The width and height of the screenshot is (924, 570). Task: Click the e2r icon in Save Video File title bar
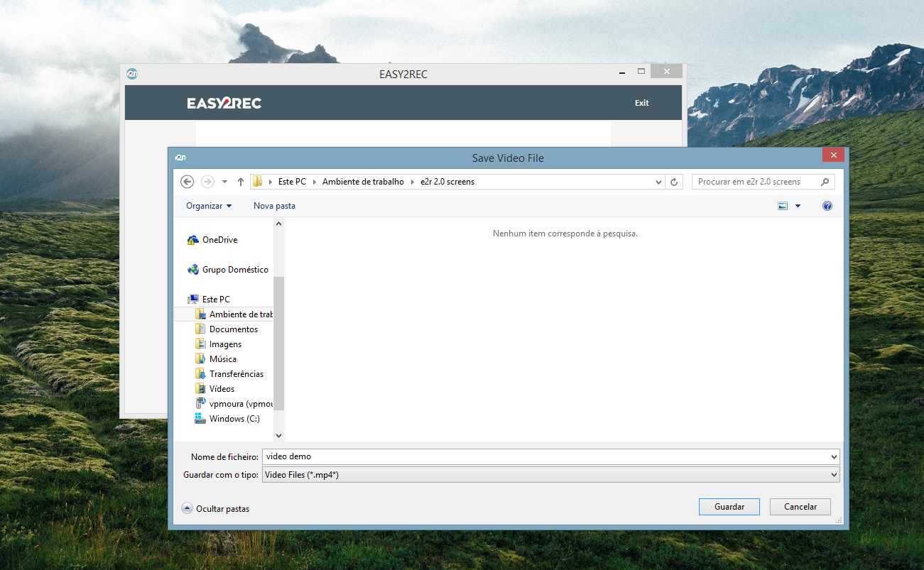(180, 158)
